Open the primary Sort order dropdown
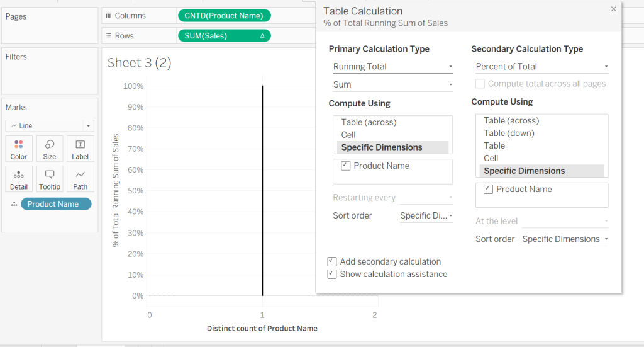 coord(426,216)
